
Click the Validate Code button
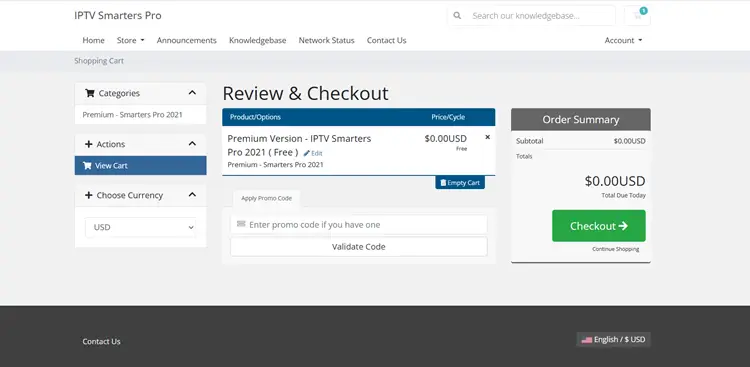pos(359,247)
